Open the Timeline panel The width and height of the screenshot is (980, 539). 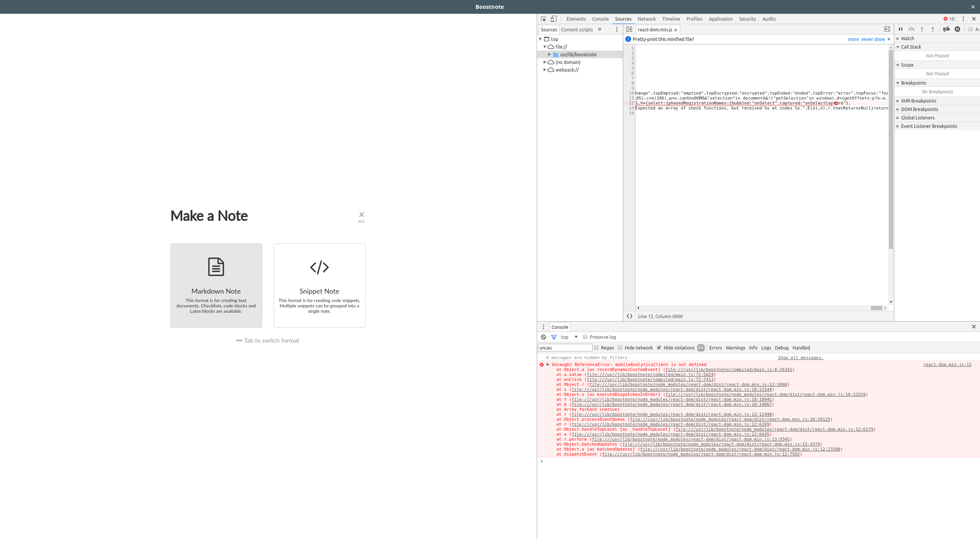pyautogui.click(x=671, y=19)
